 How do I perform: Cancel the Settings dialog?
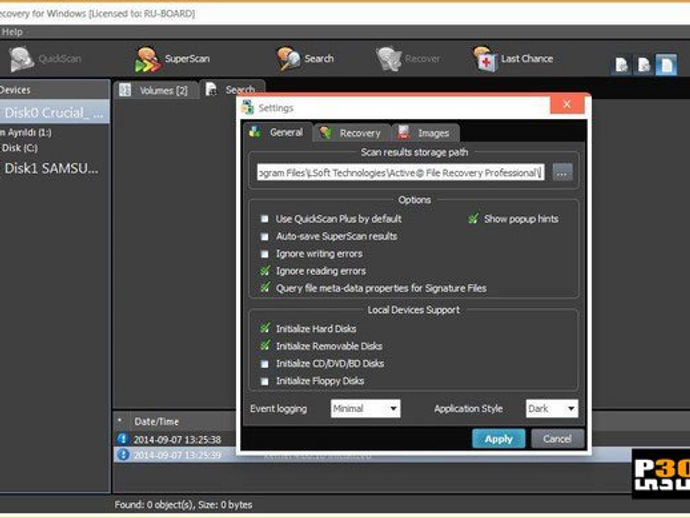click(558, 439)
